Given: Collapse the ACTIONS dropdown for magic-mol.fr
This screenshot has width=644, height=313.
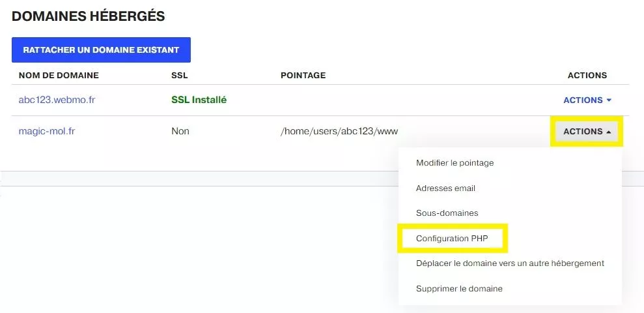Looking at the screenshot, I should [587, 132].
